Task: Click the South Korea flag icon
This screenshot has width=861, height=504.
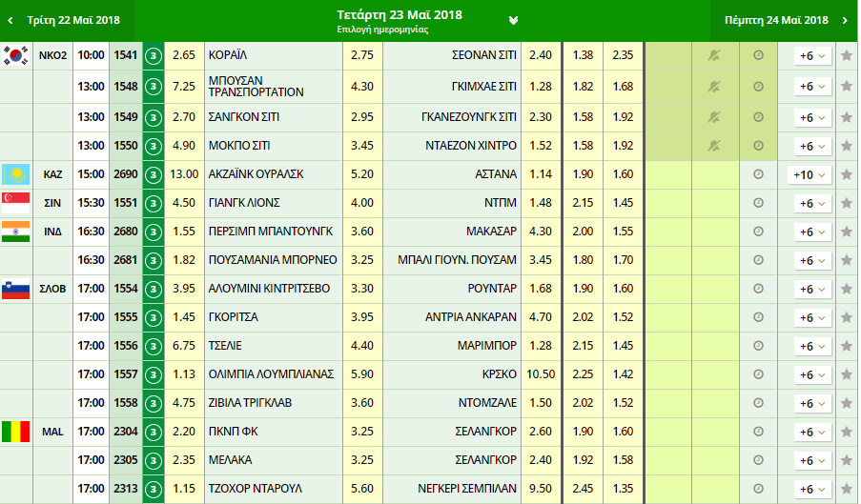Action: [x=16, y=55]
